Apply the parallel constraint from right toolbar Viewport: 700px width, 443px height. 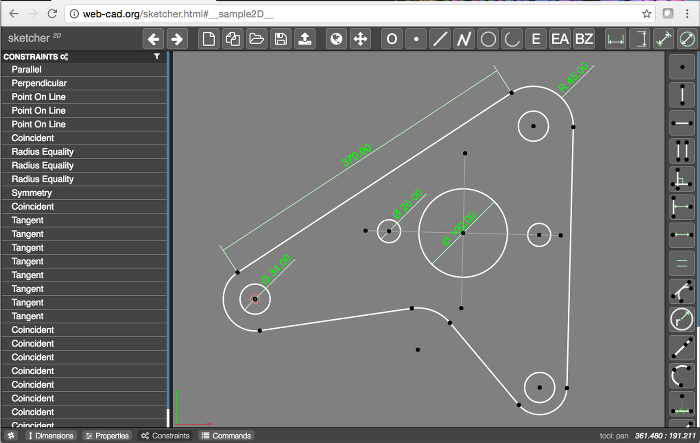tap(682, 151)
